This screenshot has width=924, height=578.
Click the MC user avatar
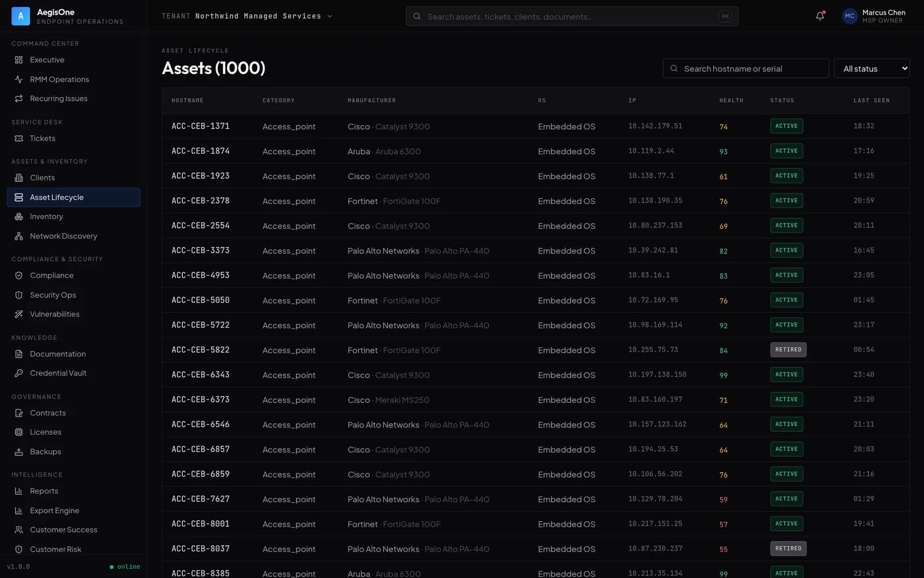[850, 16]
